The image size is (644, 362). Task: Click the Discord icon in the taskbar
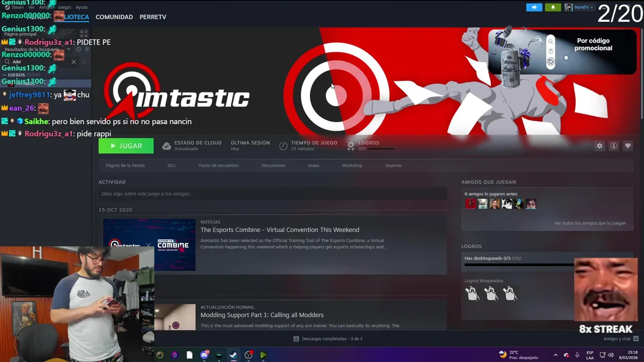point(204,355)
